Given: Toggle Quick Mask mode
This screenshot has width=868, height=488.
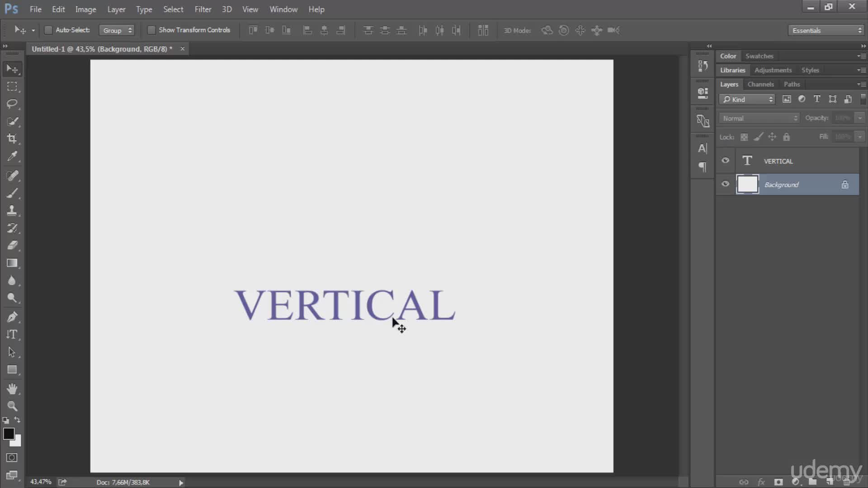Looking at the screenshot, I should (x=12, y=458).
